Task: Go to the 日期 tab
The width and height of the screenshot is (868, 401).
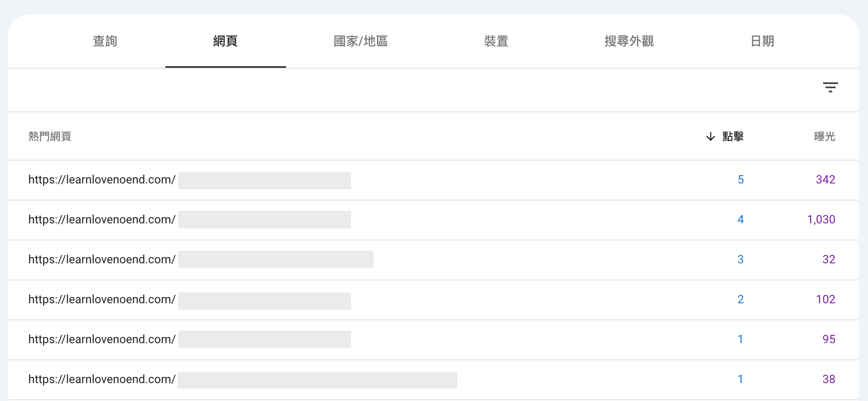Action: [762, 41]
